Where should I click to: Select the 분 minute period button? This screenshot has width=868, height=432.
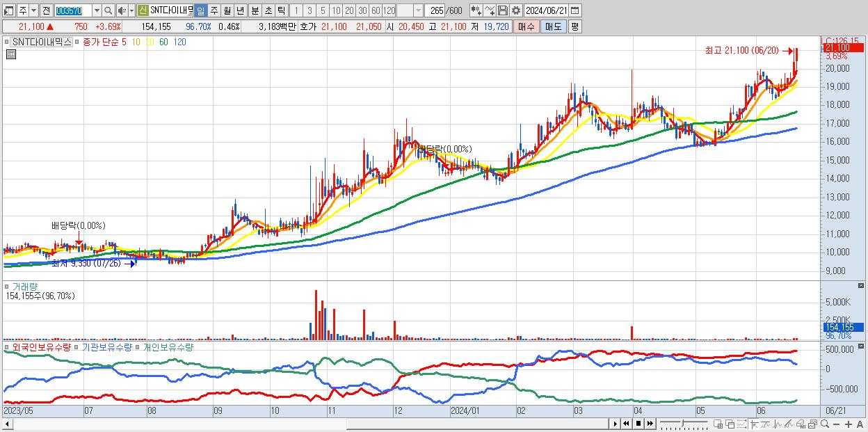pos(255,10)
